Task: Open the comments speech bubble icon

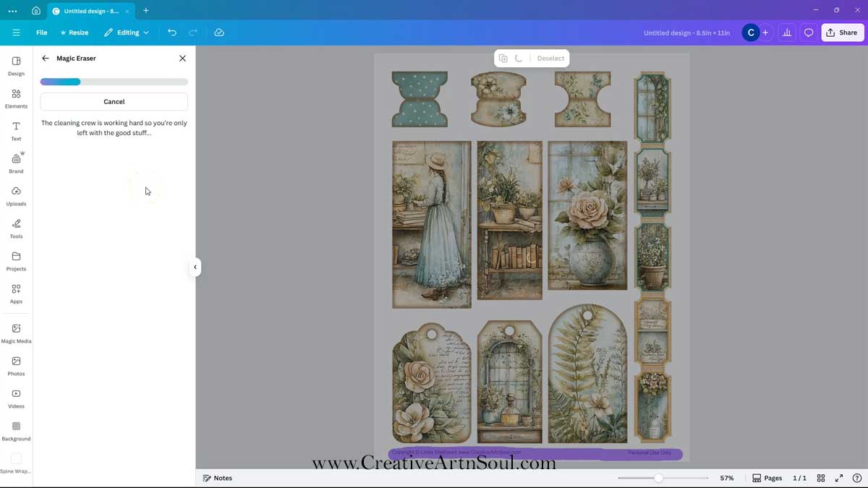Action: (809, 33)
